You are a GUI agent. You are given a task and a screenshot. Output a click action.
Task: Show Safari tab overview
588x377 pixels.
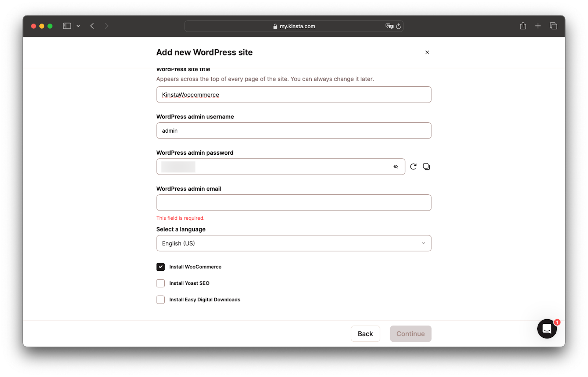553,26
